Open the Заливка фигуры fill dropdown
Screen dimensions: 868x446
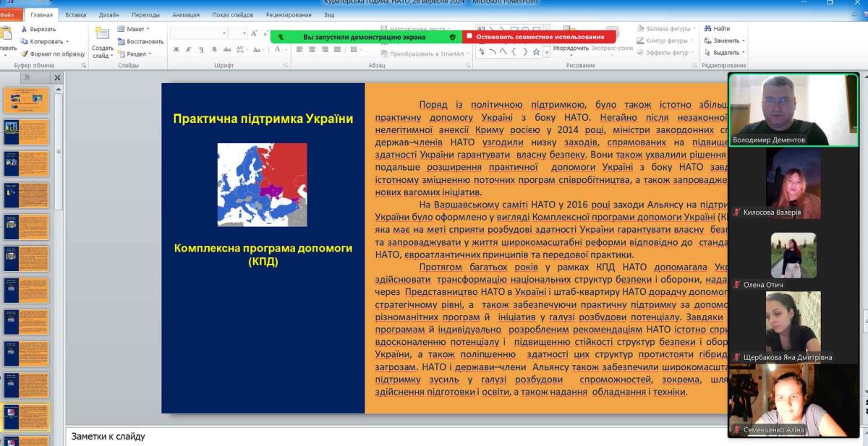pos(668,29)
